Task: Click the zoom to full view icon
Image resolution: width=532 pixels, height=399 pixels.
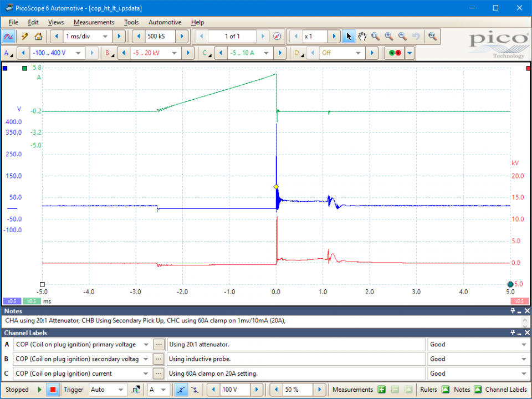Action: click(432, 37)
